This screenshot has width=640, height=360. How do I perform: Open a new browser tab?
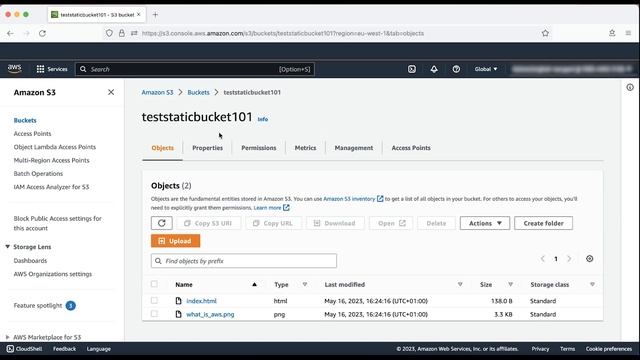[155, 15]
